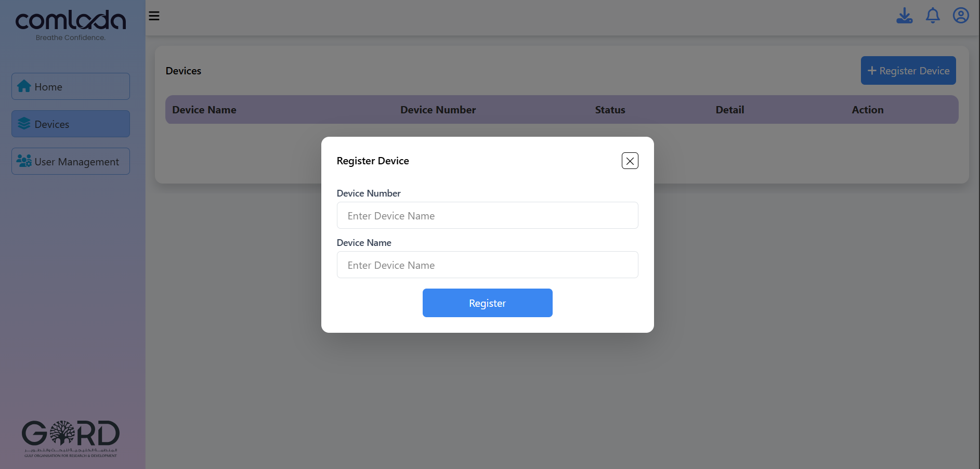Click the people icon beside User Management
This screenshot has height=469, width=980.
coord(24,161)
